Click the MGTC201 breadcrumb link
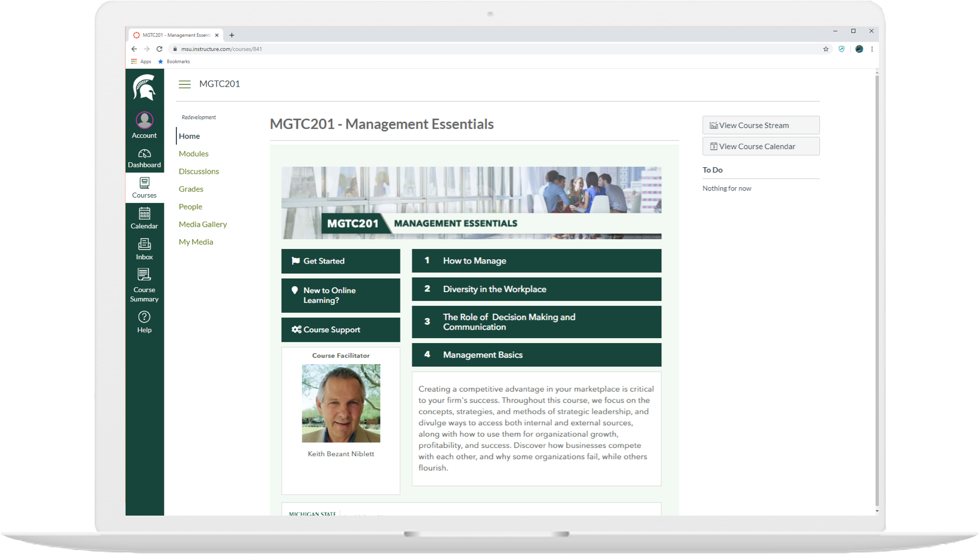Screen dimensions: 980x554 point(220,84)
